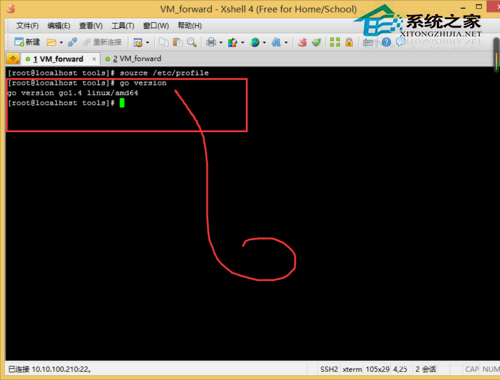
Task: Click the orange new tab button
Action: [x=13, y=59]
